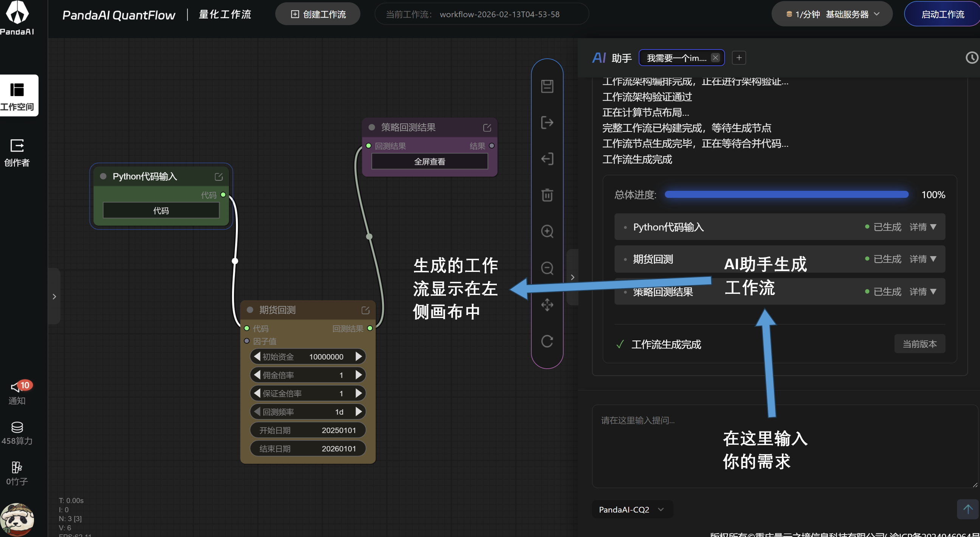
Task: Open the chat history clock icon
Action: tap(972, 58)
